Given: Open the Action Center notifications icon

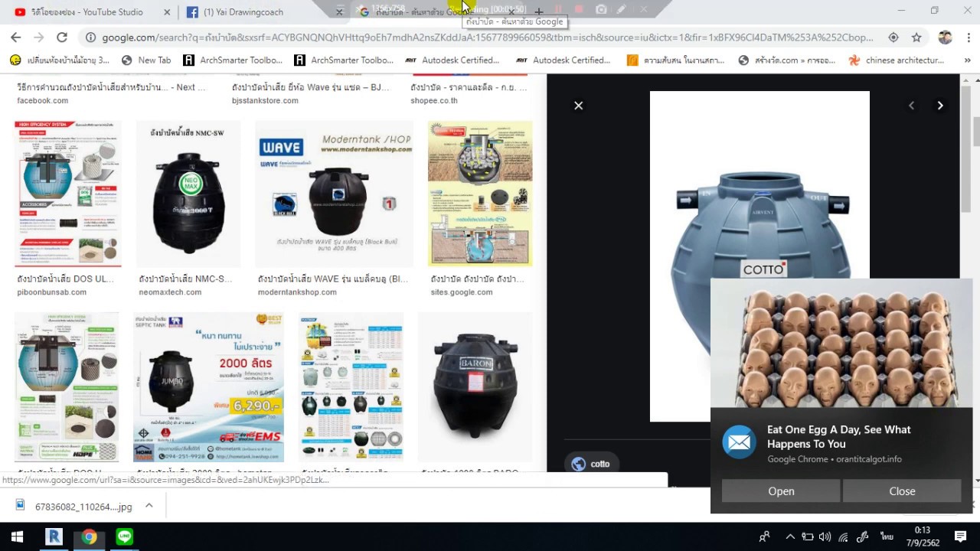Looking at the screenshot, I should [x=960, y=536].
